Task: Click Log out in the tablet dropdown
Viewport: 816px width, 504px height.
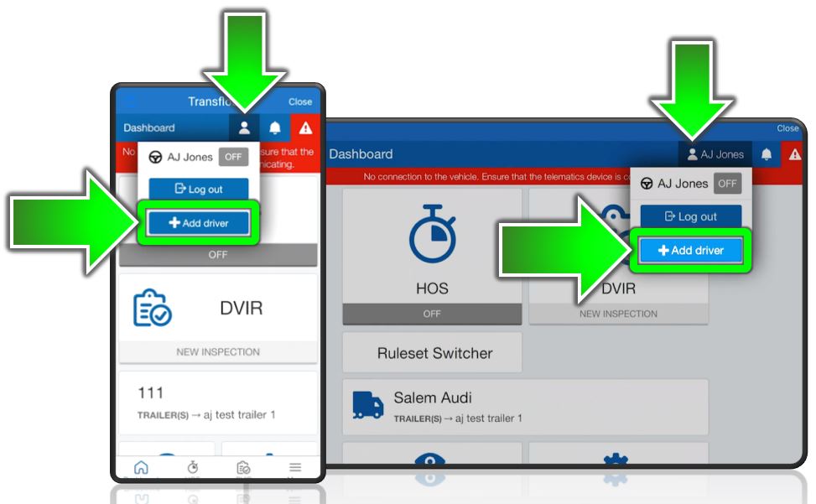Action: [690, 216]
